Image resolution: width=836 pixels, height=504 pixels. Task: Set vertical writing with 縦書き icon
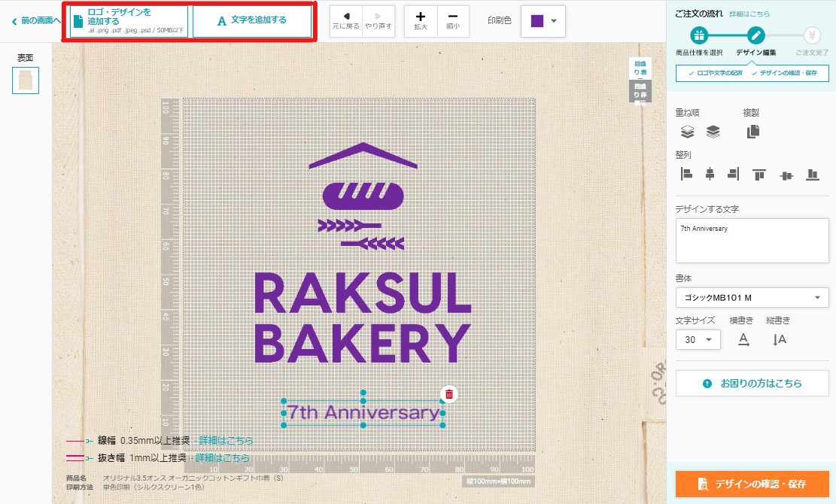[780, 339]
